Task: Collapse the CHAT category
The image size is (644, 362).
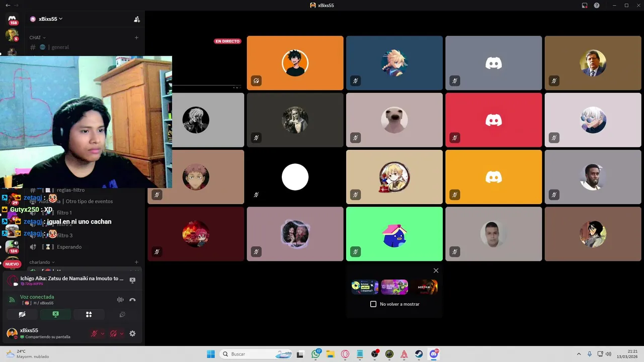Action: pos(37,38)
